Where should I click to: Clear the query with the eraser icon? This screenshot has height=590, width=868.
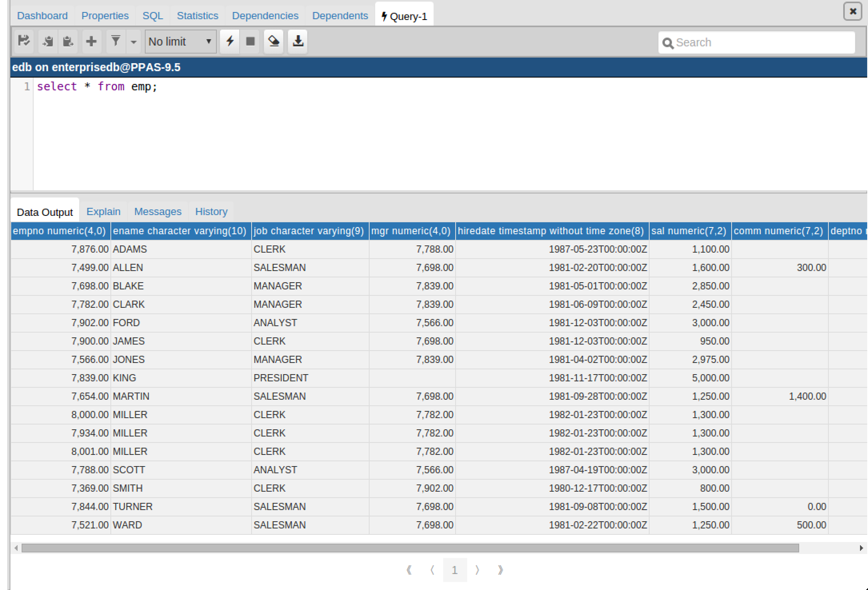pyautogui.click(x=274, y=41)
